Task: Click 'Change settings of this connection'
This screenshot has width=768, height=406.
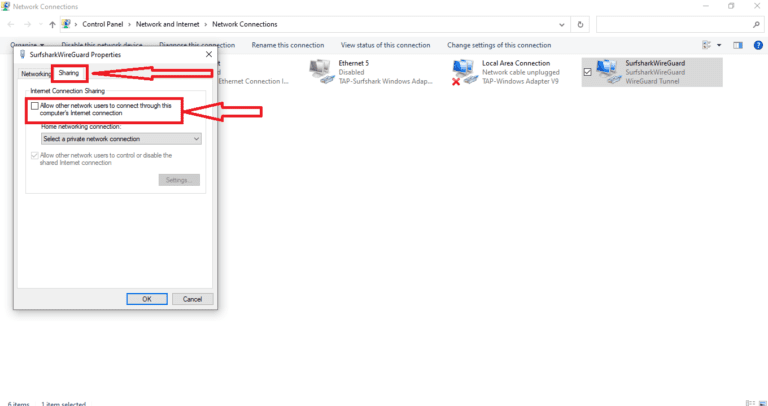Action: 499,45
